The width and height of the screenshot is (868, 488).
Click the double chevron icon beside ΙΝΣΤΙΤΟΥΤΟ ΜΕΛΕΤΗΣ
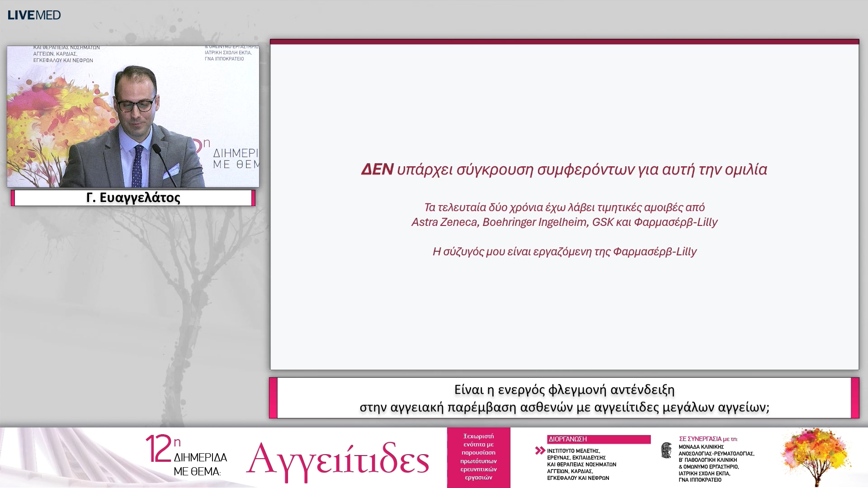pos(540,450)
